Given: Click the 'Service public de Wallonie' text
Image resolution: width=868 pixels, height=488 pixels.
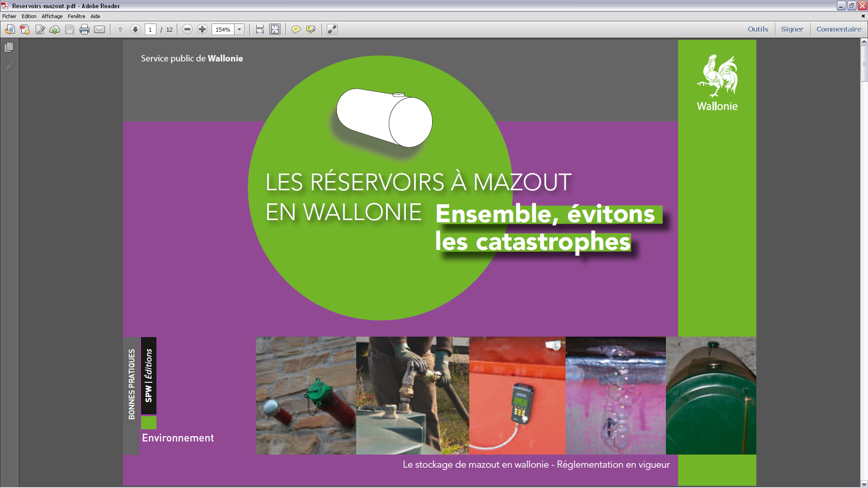Looking at the screenshot, I should [192, 58].
